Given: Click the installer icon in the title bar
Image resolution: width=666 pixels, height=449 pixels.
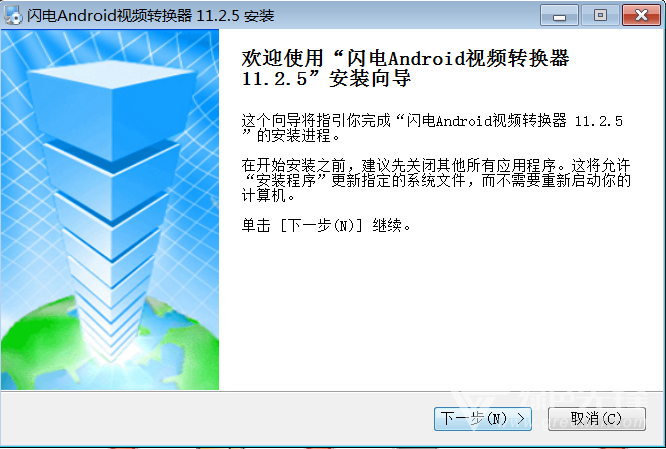Looking at the screenshot, I should [x=13, y=15].
